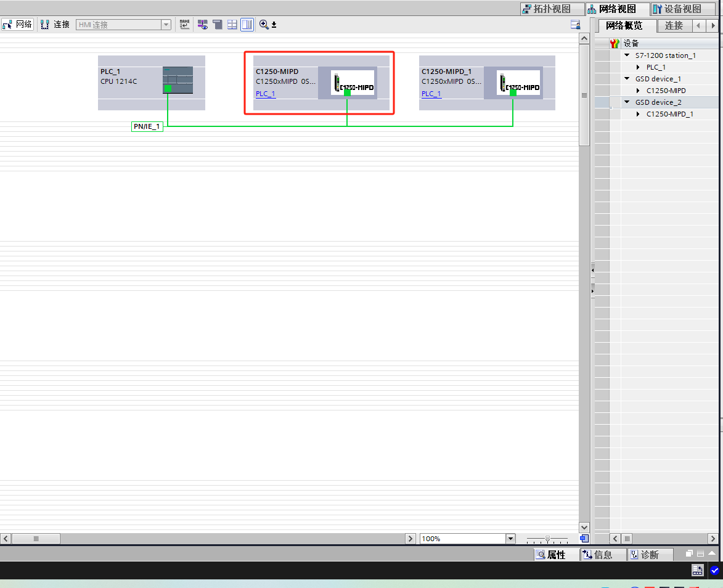Switch to 设备视图 device view tab

coord(677,9)
